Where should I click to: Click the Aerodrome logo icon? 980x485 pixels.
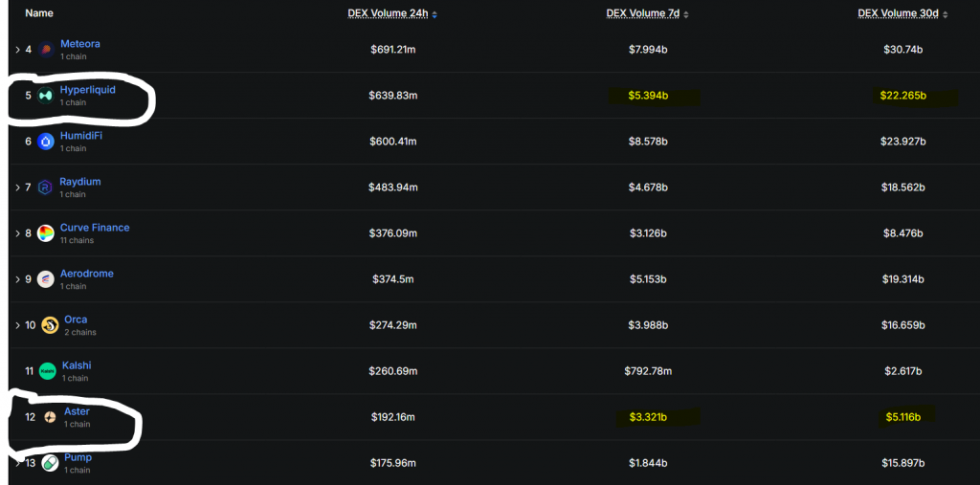[46, 279]
